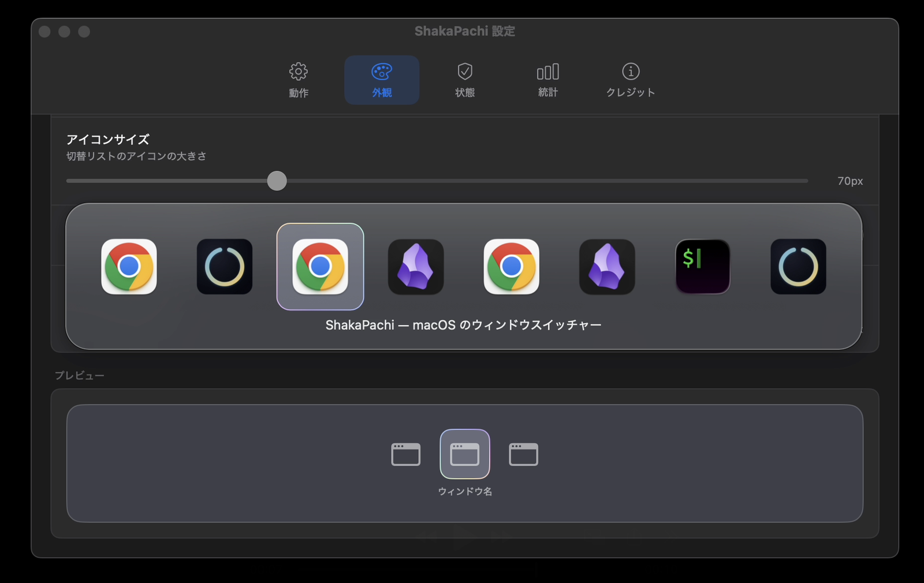The width and height of the screenshot is (924, 583).
Task: Click the highlighted Chrome icon in switcher
Action: [x=321, y=267]
